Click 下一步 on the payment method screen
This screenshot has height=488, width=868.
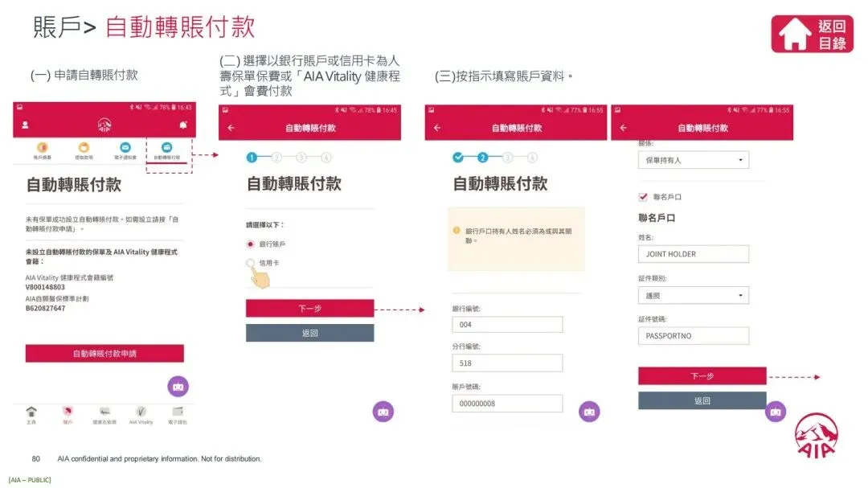310,309
